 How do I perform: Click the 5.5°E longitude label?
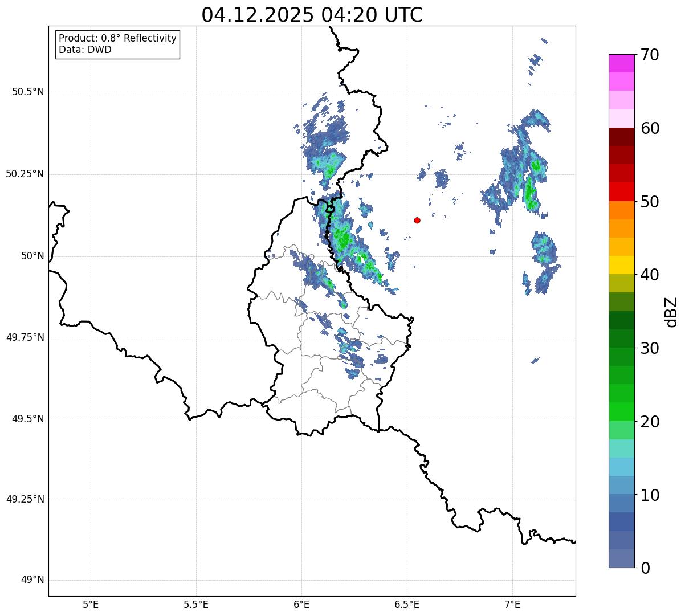(x=196, y=604)
